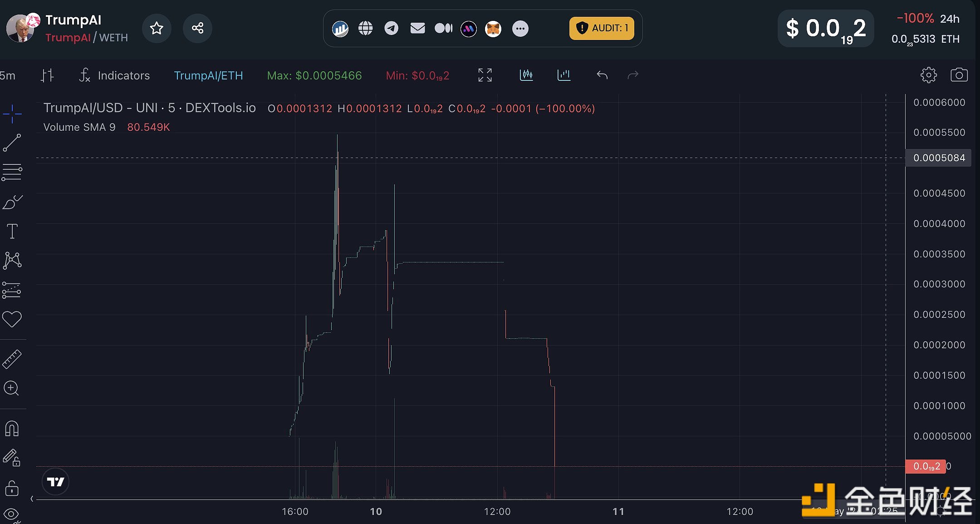Add TrumpAI to favorites with star icon
Viewport: 980px width, 524px height.
[157, 28]
